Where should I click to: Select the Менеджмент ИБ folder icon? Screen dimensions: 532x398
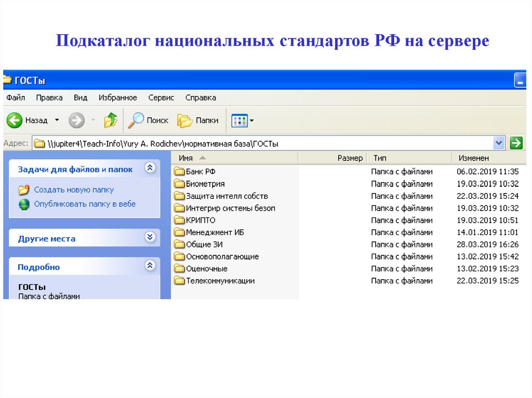tap(179, 232)
